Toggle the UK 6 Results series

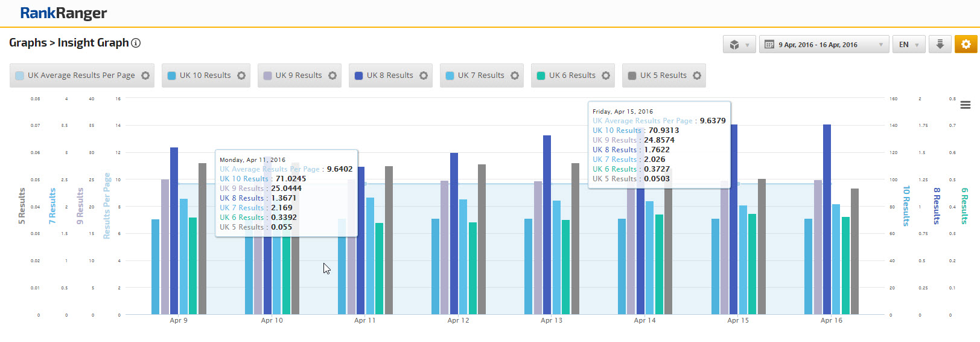pyautogui.click(x=571, y=76)
